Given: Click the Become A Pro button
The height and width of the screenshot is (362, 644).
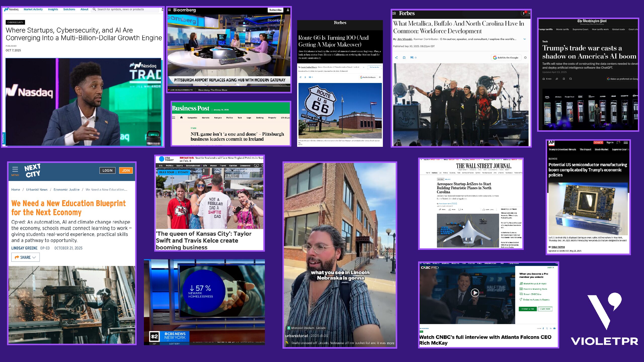Looking at the screenshot, I should (x=528, y=309).
